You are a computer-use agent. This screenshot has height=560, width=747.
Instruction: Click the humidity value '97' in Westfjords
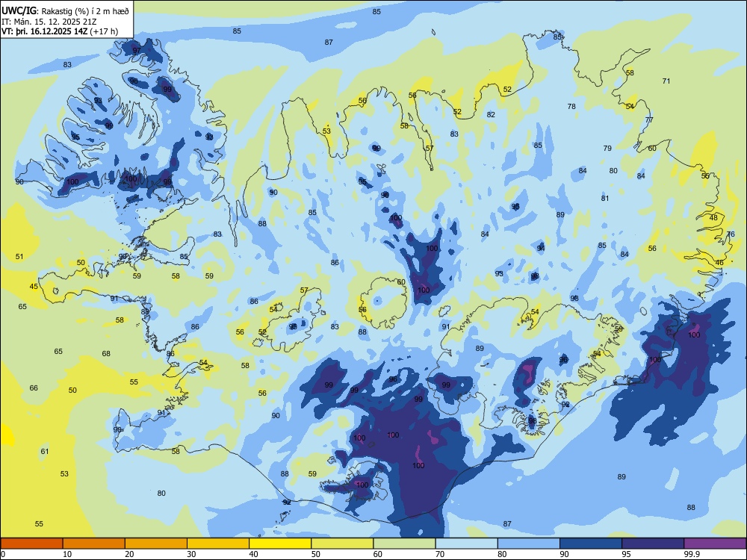pyautogui.click(x=137, y=50)
